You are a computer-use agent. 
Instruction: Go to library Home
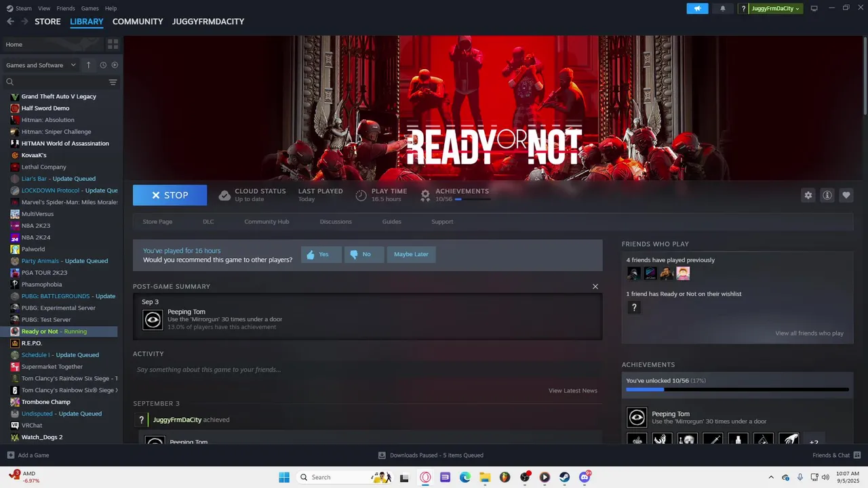pyautogui.click(x=53, y=44)
